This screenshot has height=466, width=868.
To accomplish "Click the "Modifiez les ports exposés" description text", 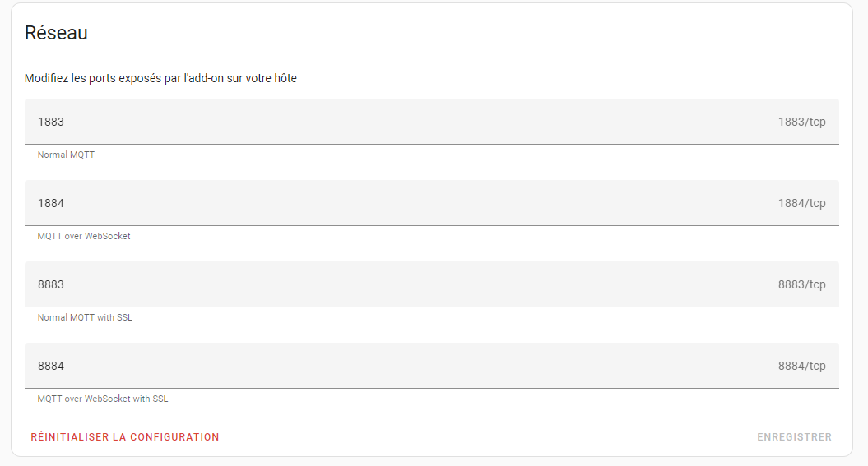I will 160,79.
